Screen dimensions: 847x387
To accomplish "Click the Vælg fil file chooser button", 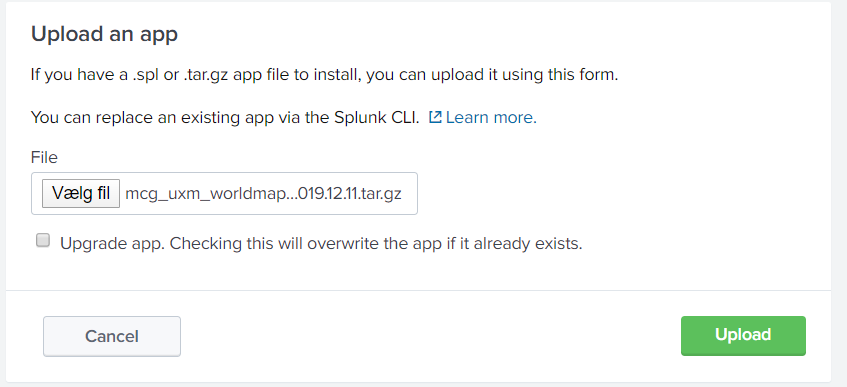I will tap(81, 193).
